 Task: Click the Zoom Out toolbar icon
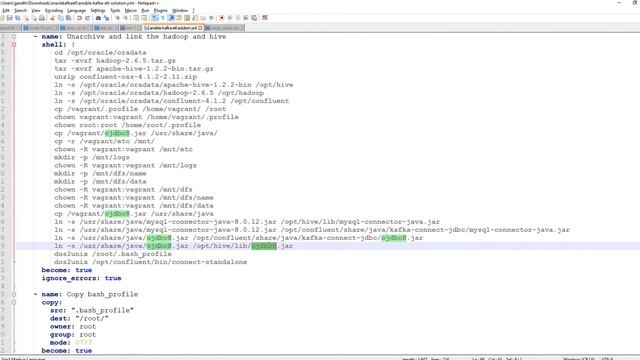[126, 18]
